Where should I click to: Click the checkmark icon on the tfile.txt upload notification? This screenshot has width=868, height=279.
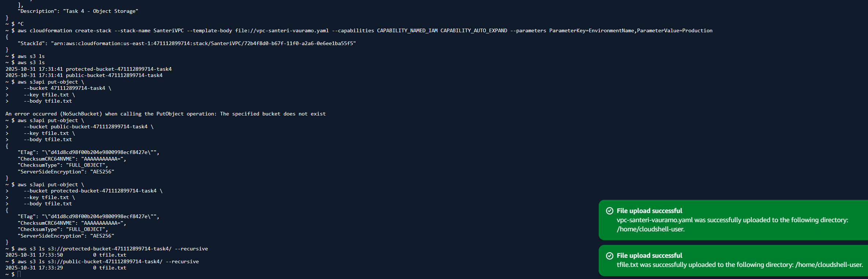609,256
